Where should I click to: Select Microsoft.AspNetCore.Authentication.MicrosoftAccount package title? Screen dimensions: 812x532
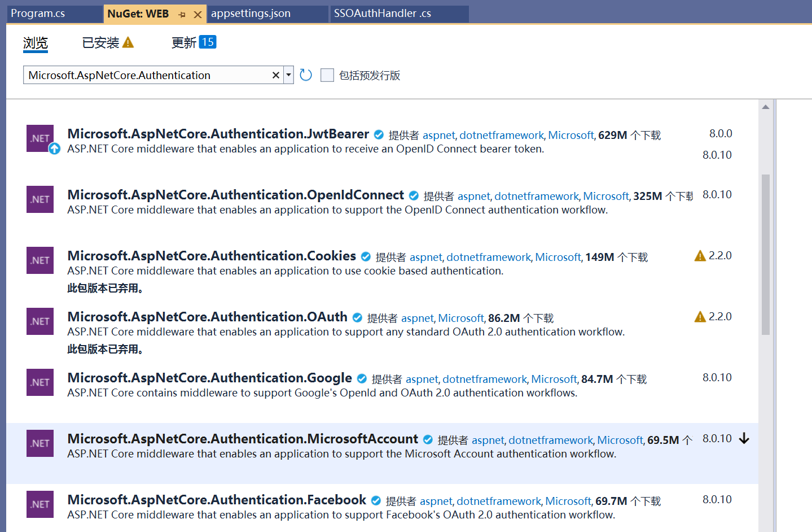click(243, 439)
